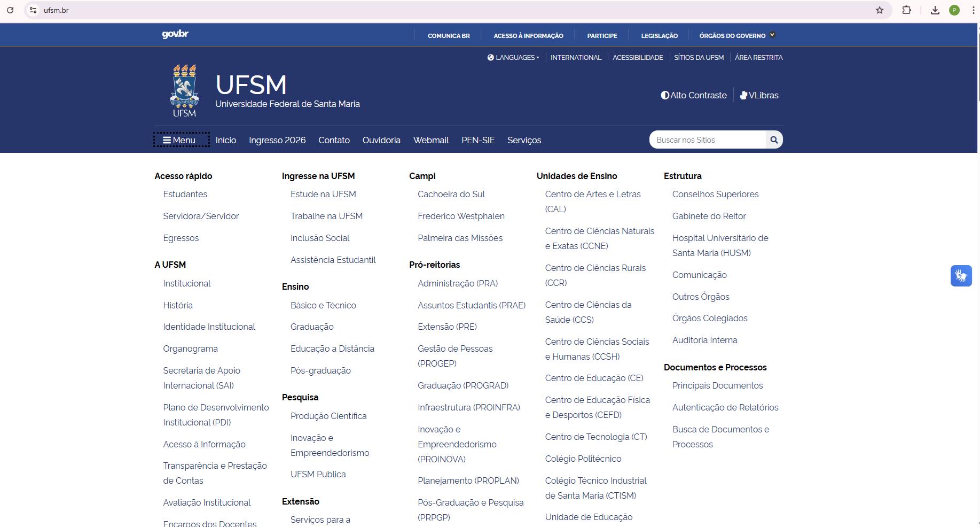Viewport: 980px width, 527px height.
Task: Go to Webmail from navigation bar
Action: 430,140
